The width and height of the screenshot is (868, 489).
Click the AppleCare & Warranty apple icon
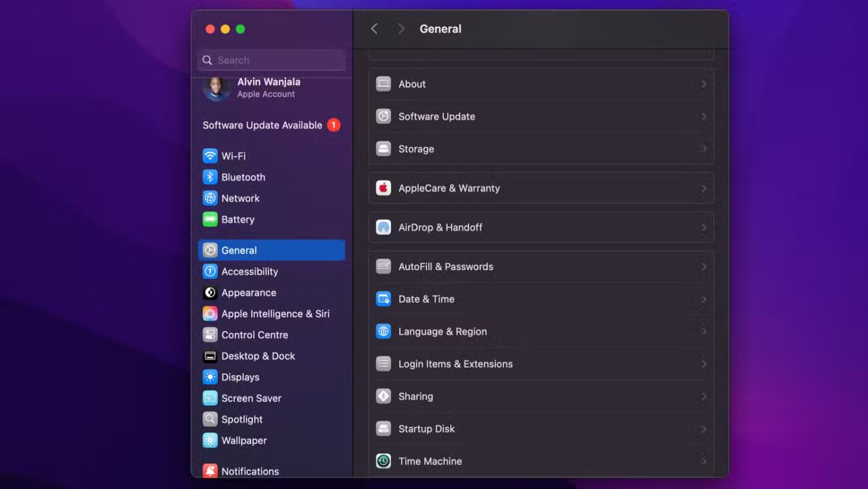point(383,188)
